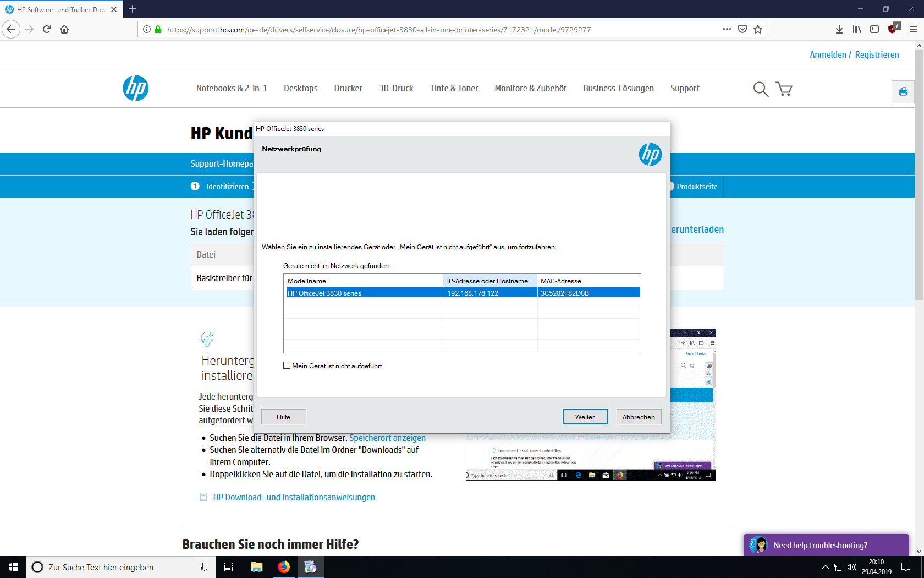Open HP Download- und Installationsanweisungen link
Viewport: 924px width, 578px height.
[x=294, y=497]
